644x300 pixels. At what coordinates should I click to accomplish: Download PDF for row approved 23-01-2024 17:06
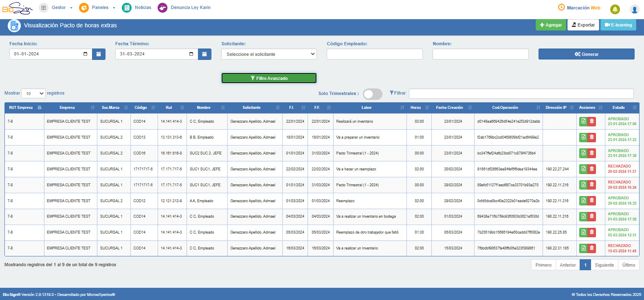click(x=583, y=121)
